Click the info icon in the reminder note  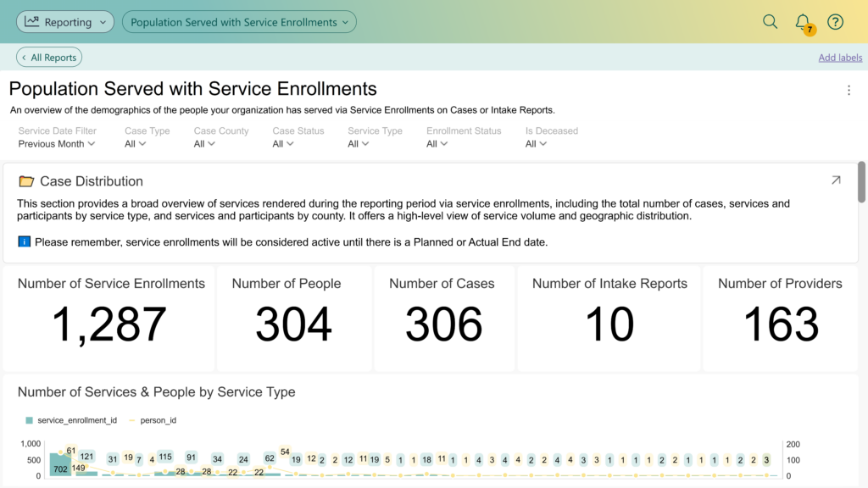click(23, 244)
